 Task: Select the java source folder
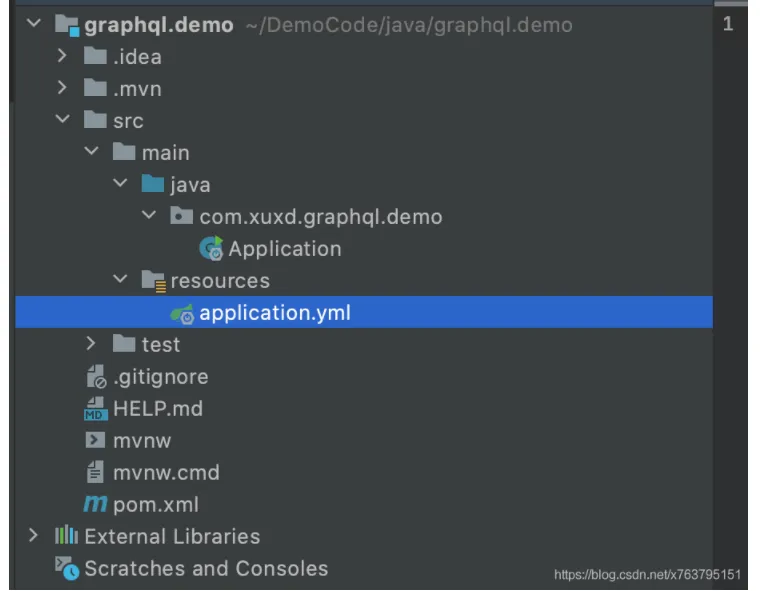[190, 185]
